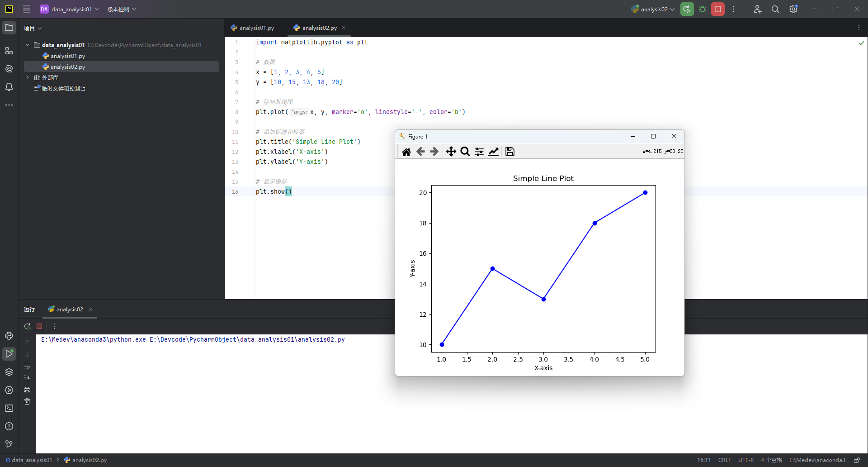Switch to analysis01.py editor tab

[x=252, y=28]
